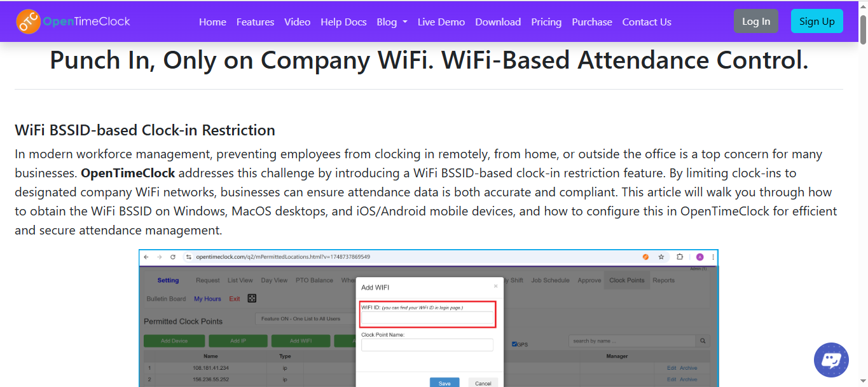The width and height of the screenshot is (868, 387).
Task: Open the Contact Us page
Action: point(647,22)
